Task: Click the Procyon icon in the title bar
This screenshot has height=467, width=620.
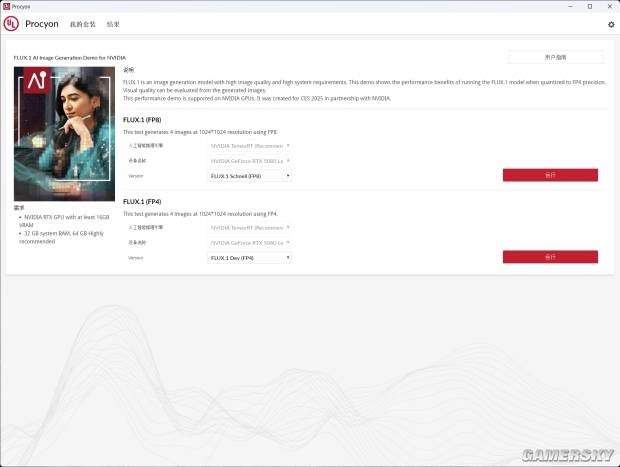Action: 6,6
